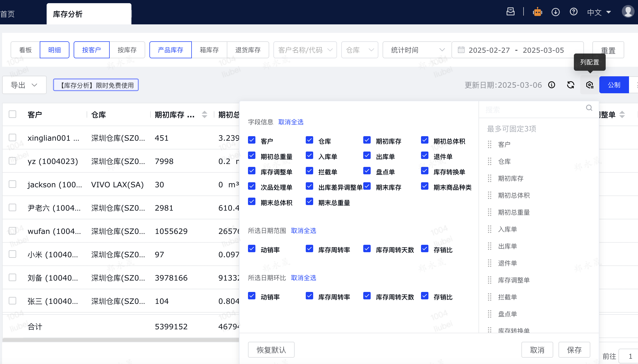638x364 pixels.
Task: Click the 取消 button
Action: (x=537, y=350)
